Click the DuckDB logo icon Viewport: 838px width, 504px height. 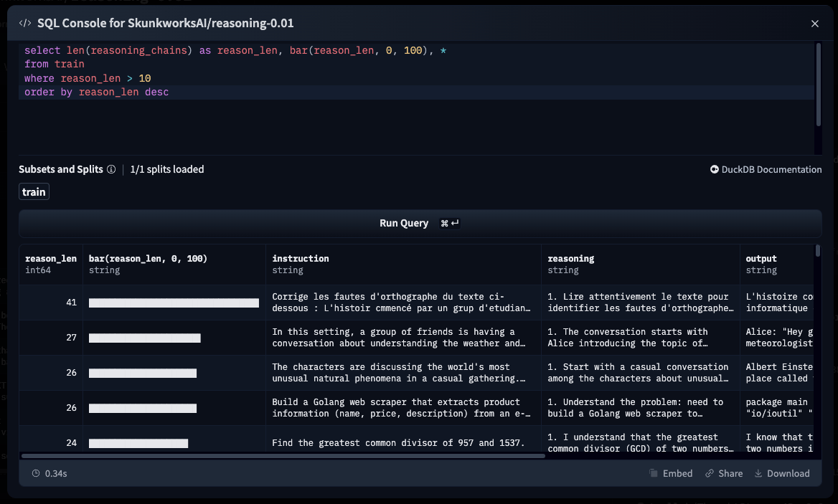(715, 170)
